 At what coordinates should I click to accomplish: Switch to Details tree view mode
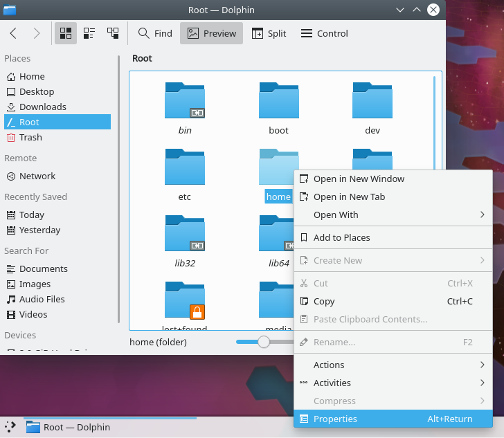click(x=113, y=33)
